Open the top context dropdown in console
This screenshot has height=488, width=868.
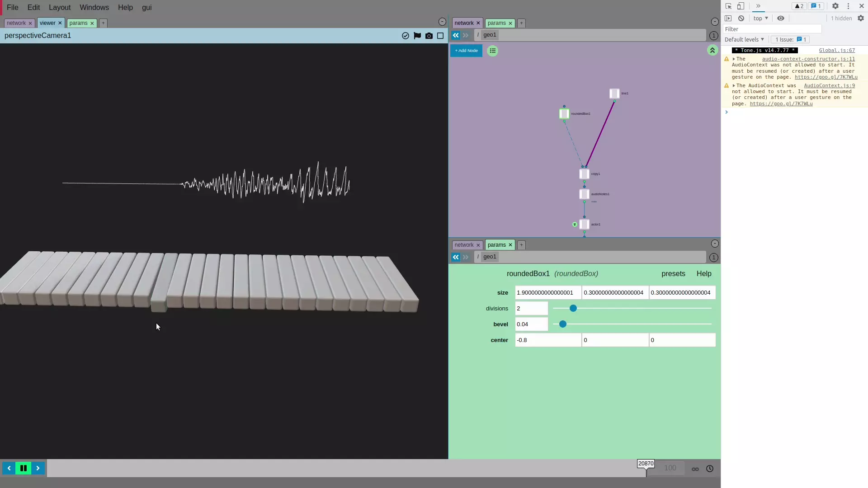[x=760, y=19]
